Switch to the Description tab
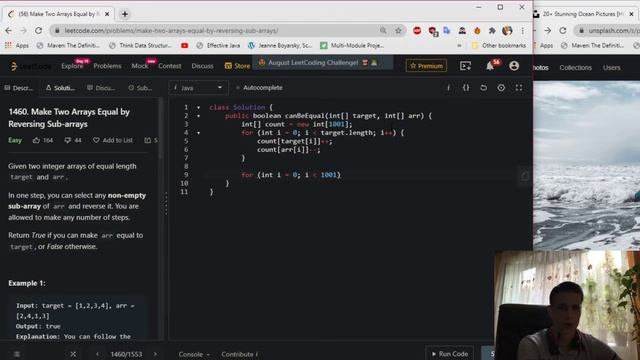Viewport: 640px width, 360px height. click(19, 88)
